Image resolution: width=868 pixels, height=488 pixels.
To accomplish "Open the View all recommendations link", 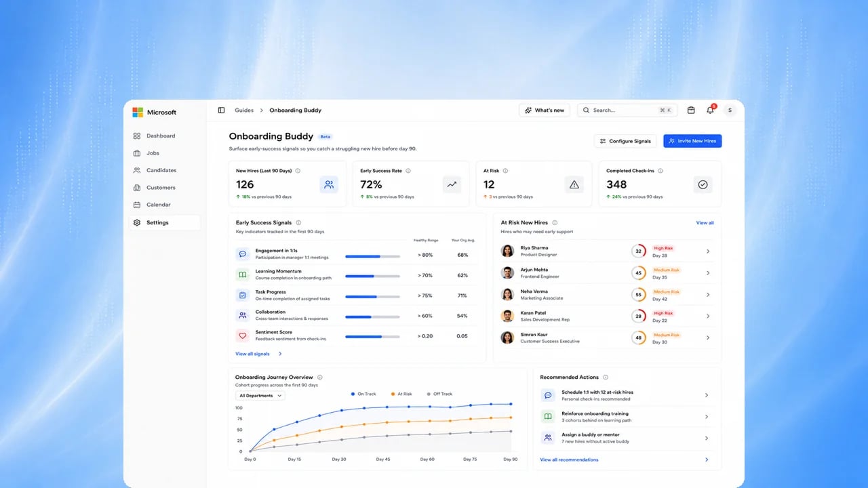I will point(569,460).
